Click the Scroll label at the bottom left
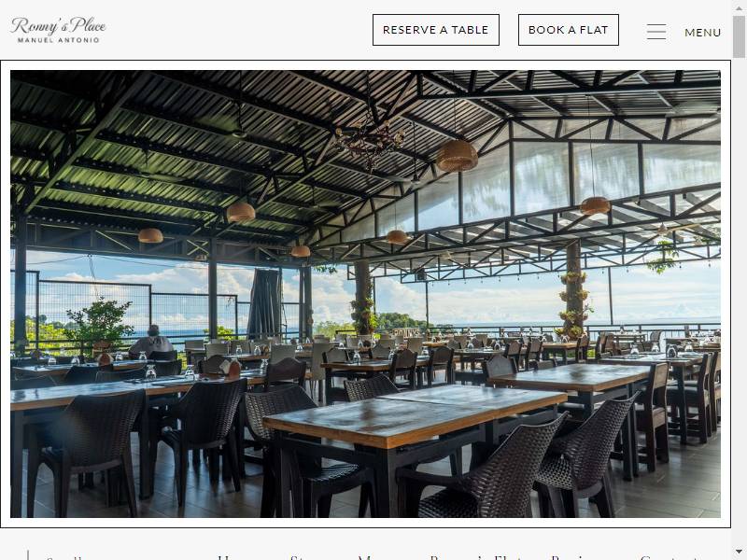The height and width of the screenshot is (560, 747). pyautogui.click(x=64, y=558)
